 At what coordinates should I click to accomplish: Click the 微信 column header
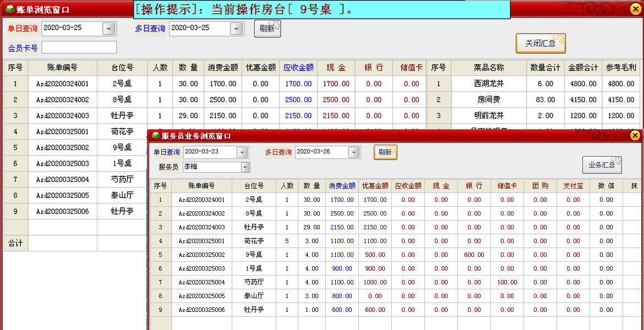[606, 186]
